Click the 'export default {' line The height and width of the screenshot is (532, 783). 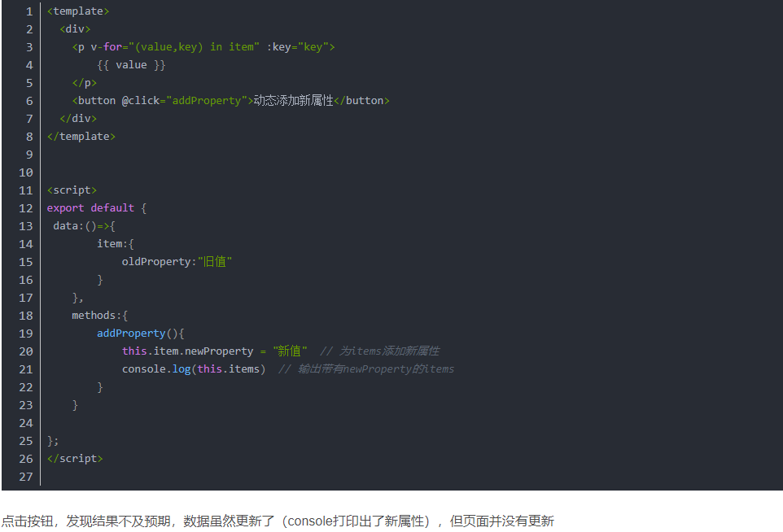pos(97,208)
